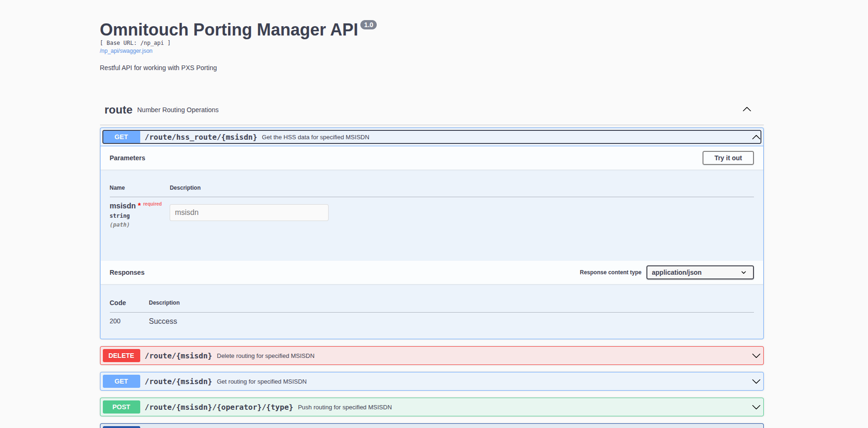This screenshot has width=868, height=428.
Task: Click the Success response description
Action: pos(163,321)
